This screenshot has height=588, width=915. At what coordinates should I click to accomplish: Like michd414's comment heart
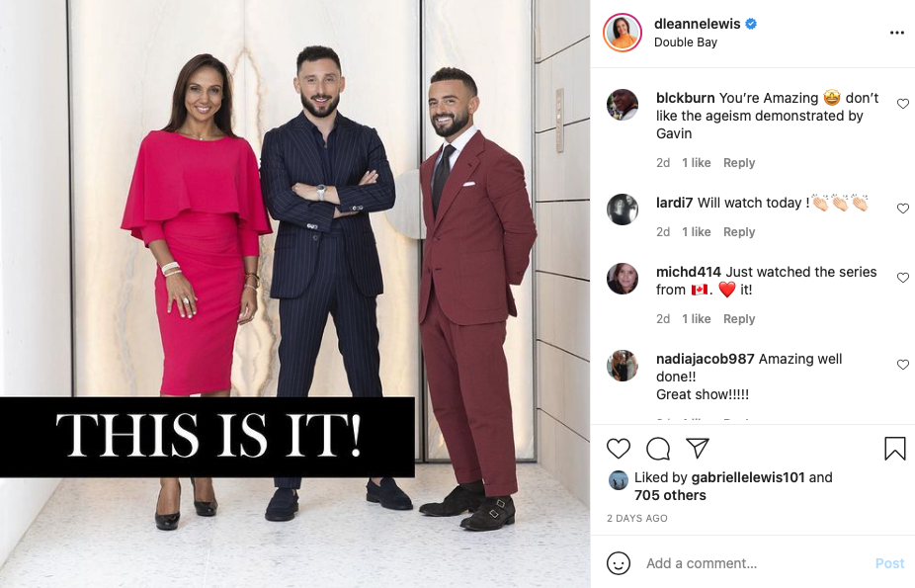[x=903, y=278]
